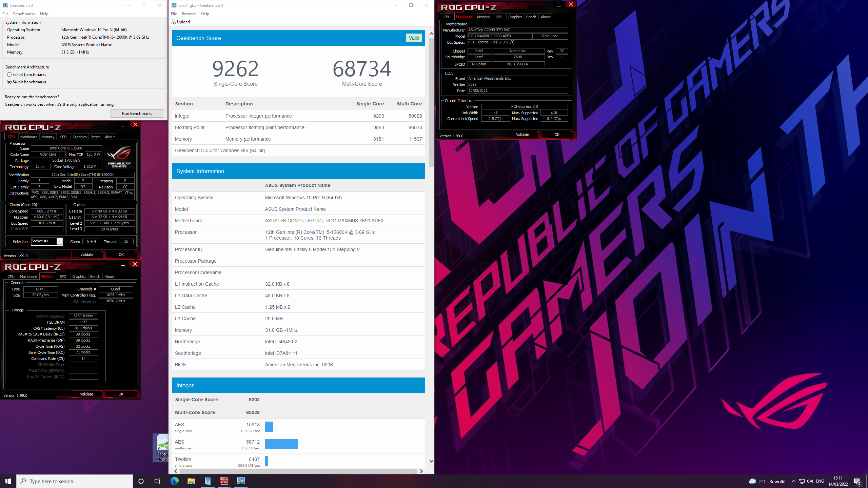Open Memory tab in Mainboard window
This screenshot has height=488, width=868.
[484, 17]
